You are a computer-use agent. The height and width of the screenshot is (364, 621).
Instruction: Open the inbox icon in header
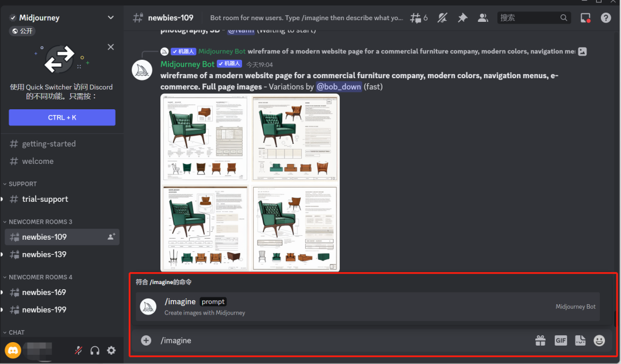pos(585,18)
